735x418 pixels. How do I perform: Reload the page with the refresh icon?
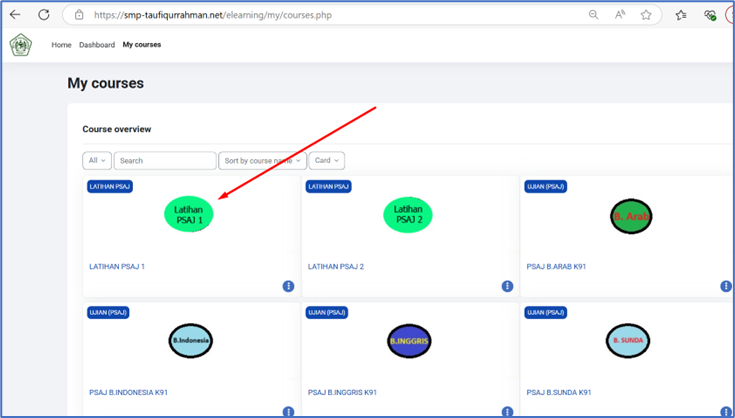44,15
